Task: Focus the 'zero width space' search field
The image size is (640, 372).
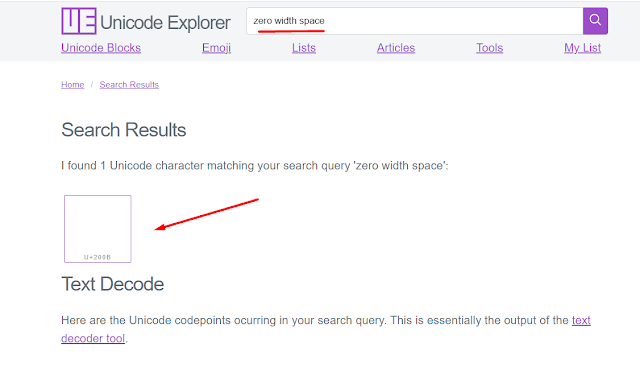Action: point(415,21)
